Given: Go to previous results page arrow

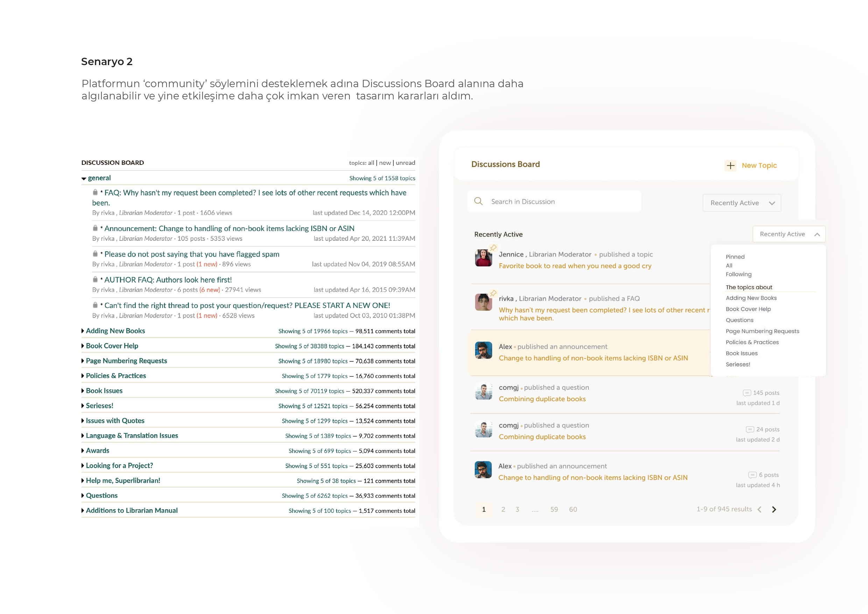Looking at the screenshot, I should pyautogui.click(x=760, y=510).
